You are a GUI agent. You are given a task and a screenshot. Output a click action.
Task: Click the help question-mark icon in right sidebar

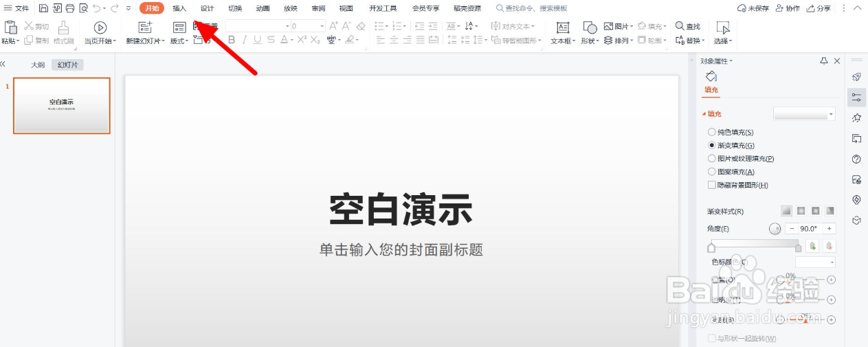856,159
